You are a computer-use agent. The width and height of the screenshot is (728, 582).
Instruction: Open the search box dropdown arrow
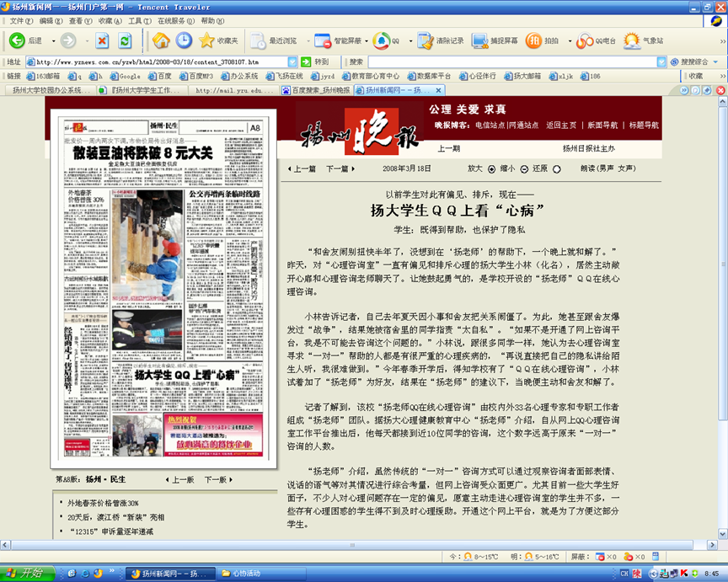(661, 62)
